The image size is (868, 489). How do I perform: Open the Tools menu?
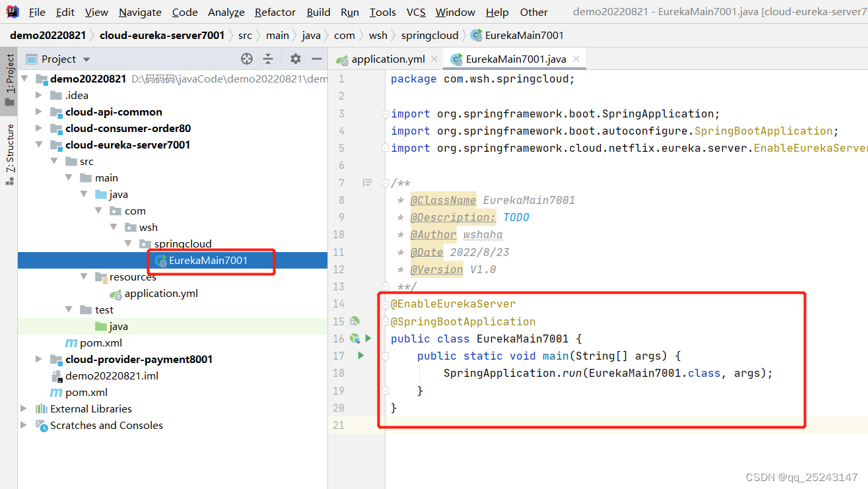click(x=383, y=12)
